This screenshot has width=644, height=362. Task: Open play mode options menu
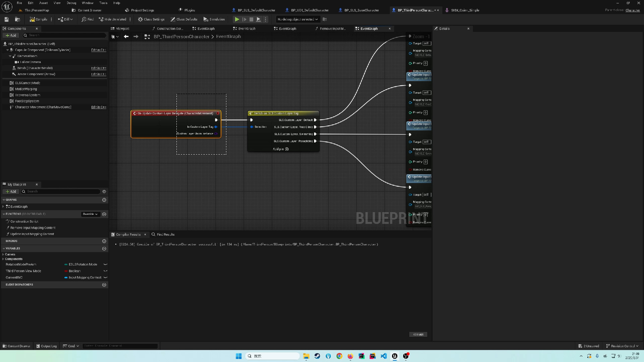[x=265, y=19]
